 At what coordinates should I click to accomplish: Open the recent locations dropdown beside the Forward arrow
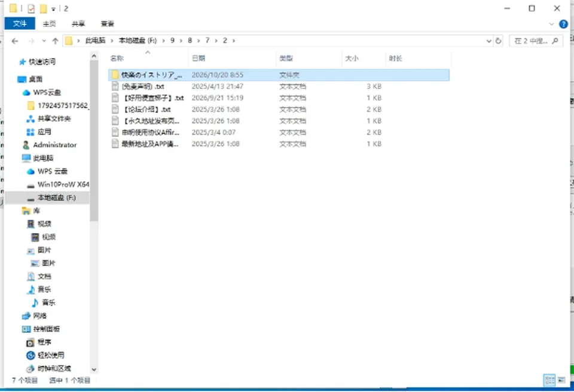tap(44, 41)
